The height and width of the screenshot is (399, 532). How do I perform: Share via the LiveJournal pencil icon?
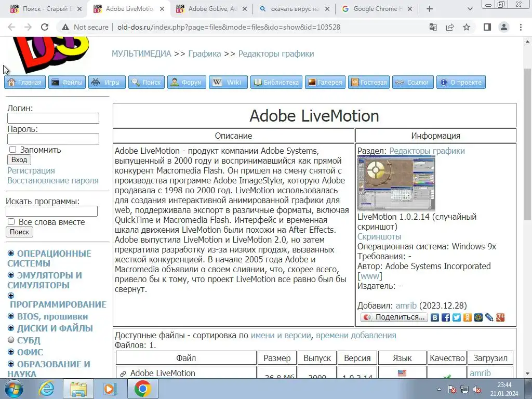[x=489, y=317]
